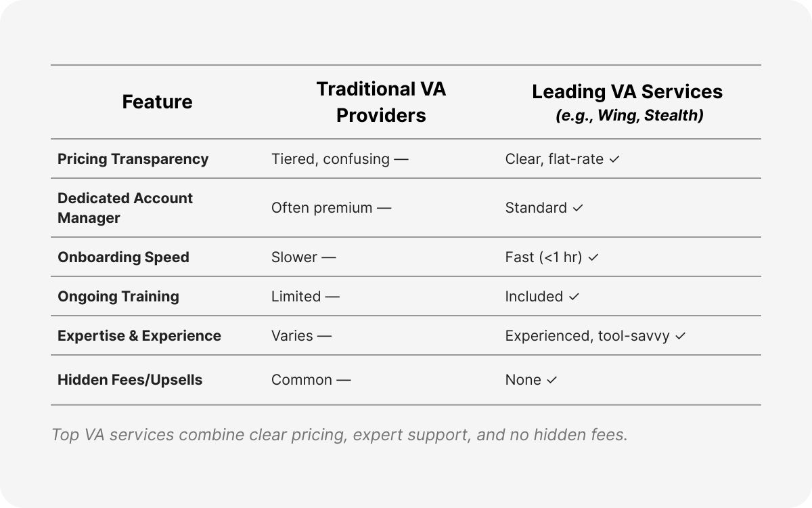Select the "Onboarding Speed" row label
Screen dimensions: 812x508
point(123,257)
